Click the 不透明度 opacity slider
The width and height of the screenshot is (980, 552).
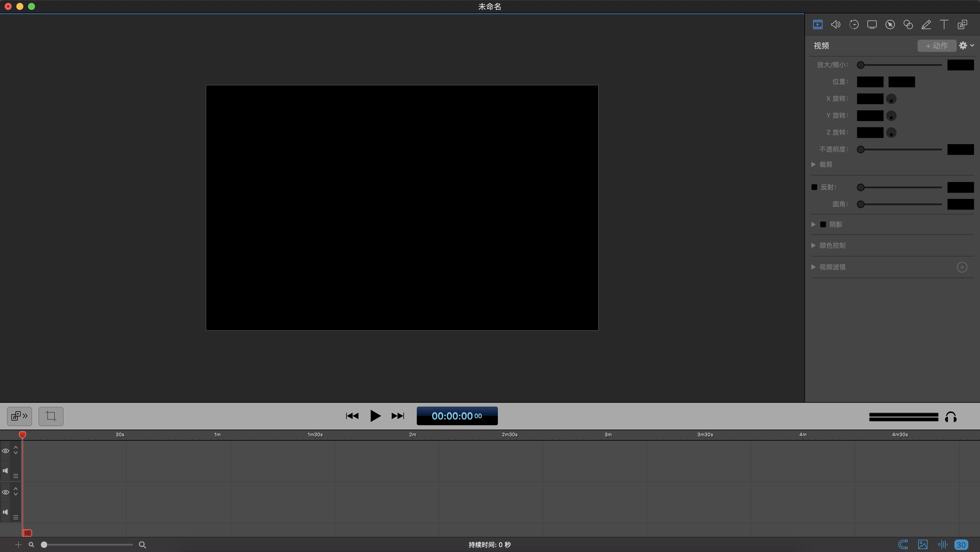click(x=899, y=150)
